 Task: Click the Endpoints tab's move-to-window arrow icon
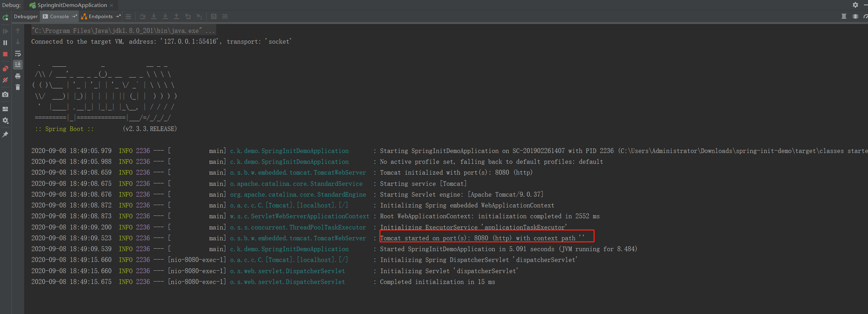tap(118, 16)
